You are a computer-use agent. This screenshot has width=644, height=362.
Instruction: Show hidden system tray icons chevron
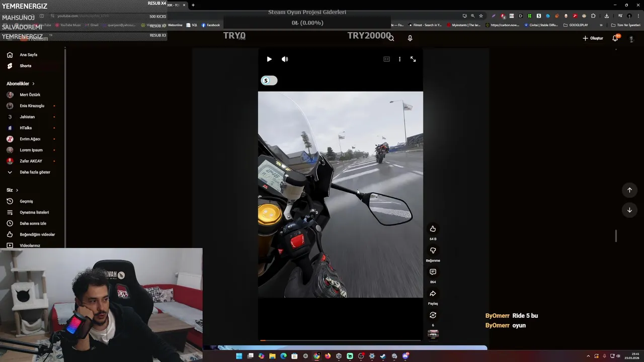(588, 356)
